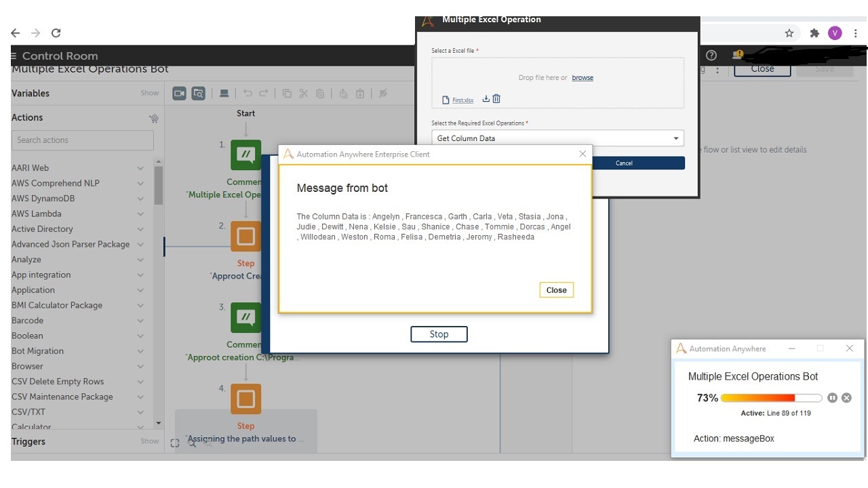
Task: Open Control Room help question mark
Action: pos(711,56)
